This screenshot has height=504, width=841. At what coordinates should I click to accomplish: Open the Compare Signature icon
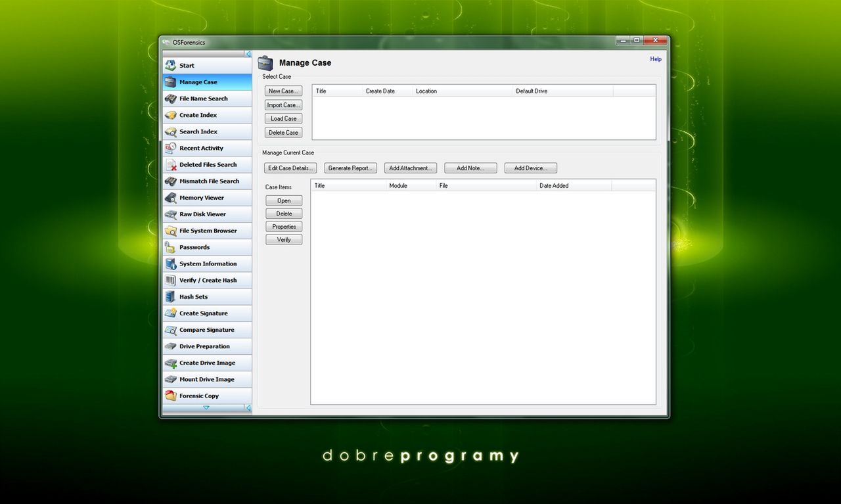point(170,330)
